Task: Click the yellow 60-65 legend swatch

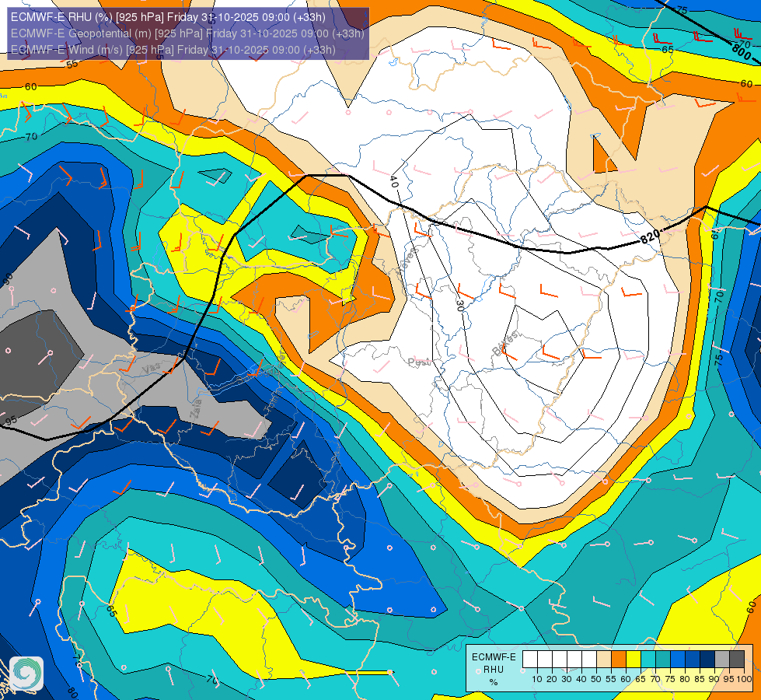Action: (x=634, y=660)
